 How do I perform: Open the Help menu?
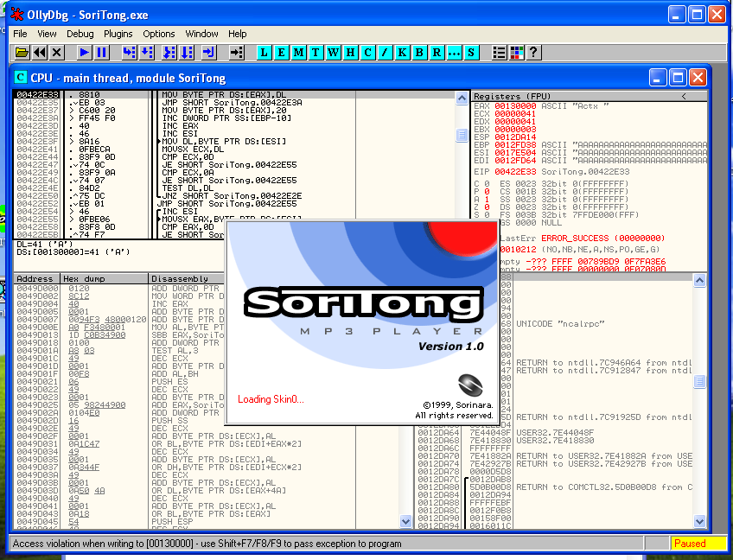point(237,34)
